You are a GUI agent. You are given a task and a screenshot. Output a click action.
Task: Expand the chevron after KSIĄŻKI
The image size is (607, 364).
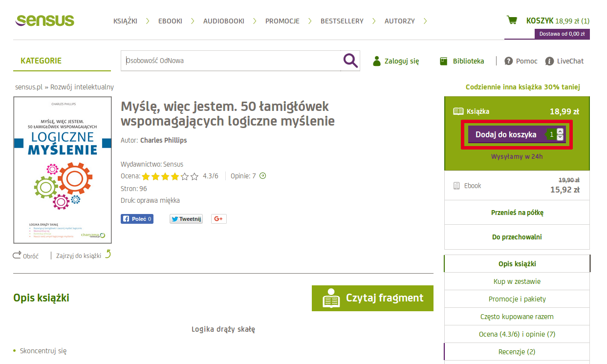tap(148, 21)
